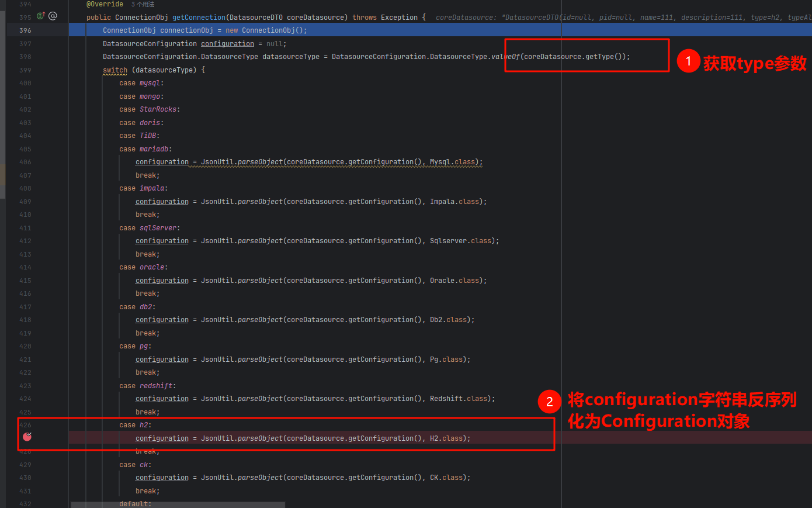Click the switch keyword on line 399
Screen dimensions: 812x508
point(115,70)
